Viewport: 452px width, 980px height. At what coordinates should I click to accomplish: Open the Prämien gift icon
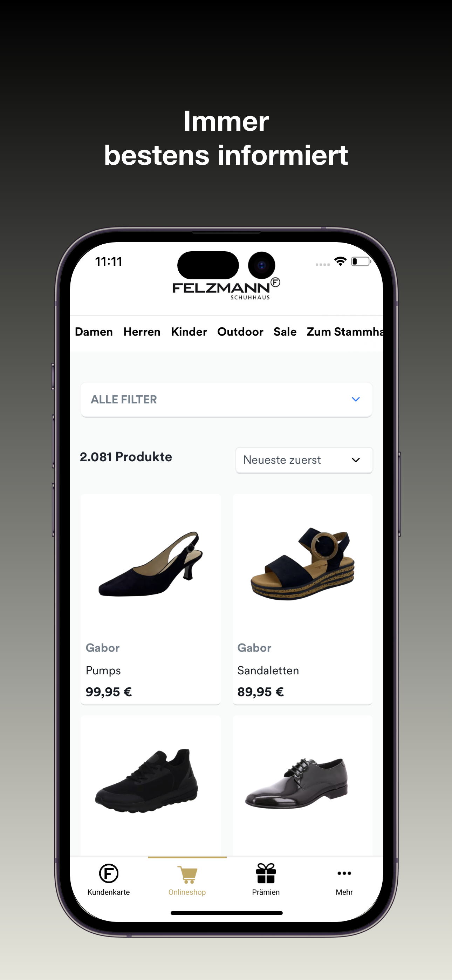[266, 873]
